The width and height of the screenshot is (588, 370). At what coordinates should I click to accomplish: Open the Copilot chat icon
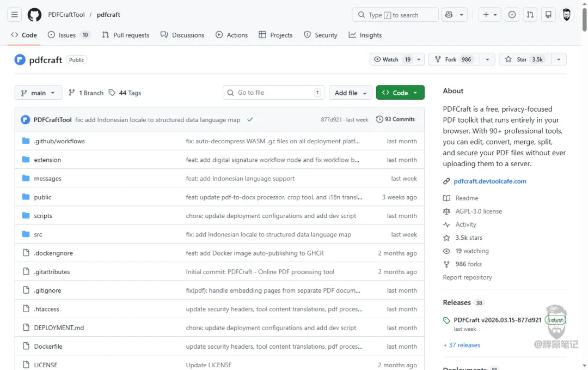pos(449,15)
